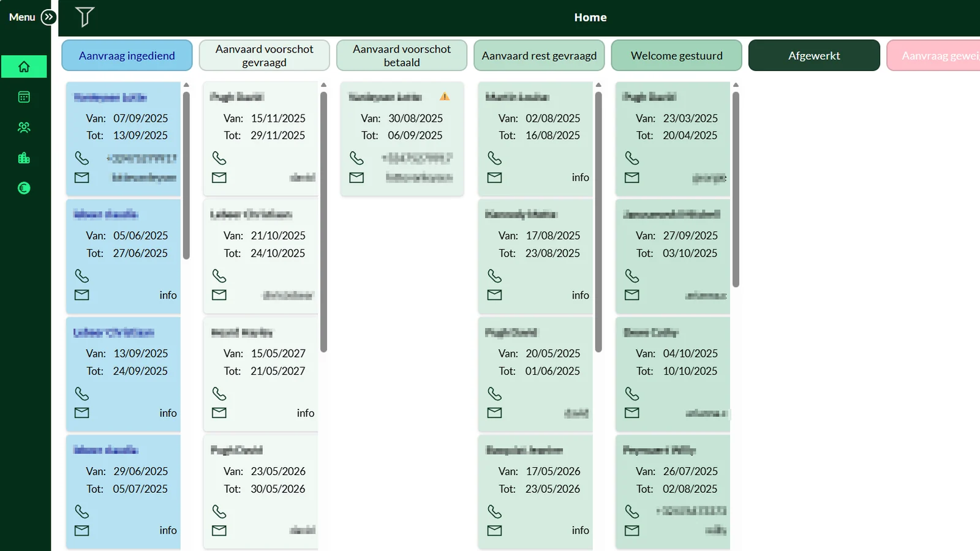Image resolution: width=980 pixels, height=551 pixels.
Task: Select the Aanvaard voorschot betaald column header
Action: coord(402,56)
